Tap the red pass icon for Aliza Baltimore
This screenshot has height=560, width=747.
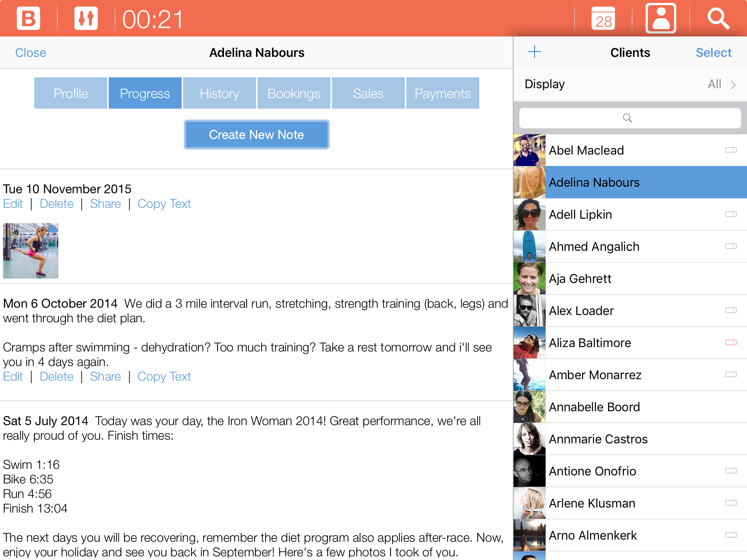[x=731, y=342]
